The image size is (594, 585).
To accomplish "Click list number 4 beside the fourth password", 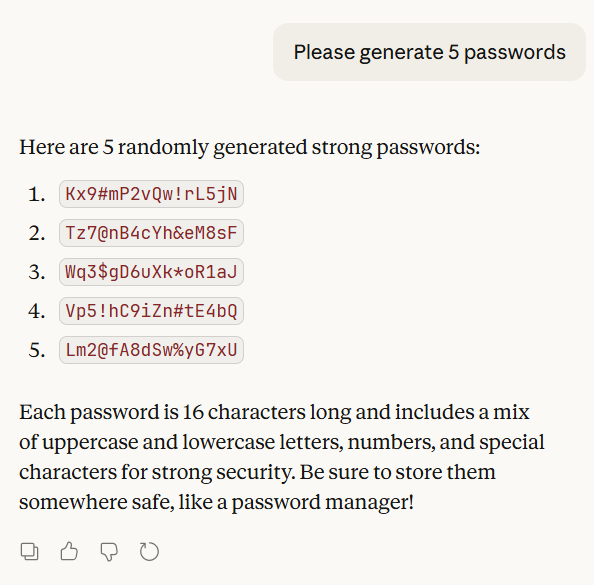I will pyautogui.click(x=37, y=311).
